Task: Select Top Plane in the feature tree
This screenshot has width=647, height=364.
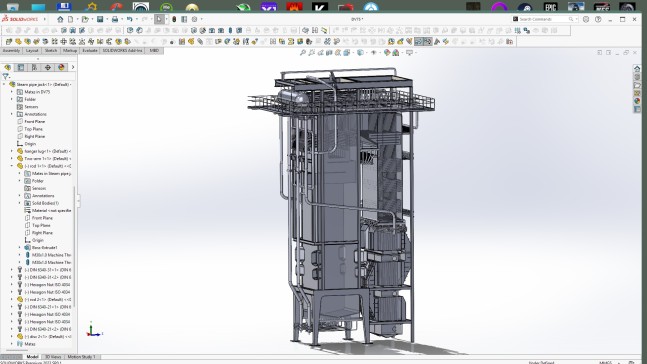Action: pos(33,129)
